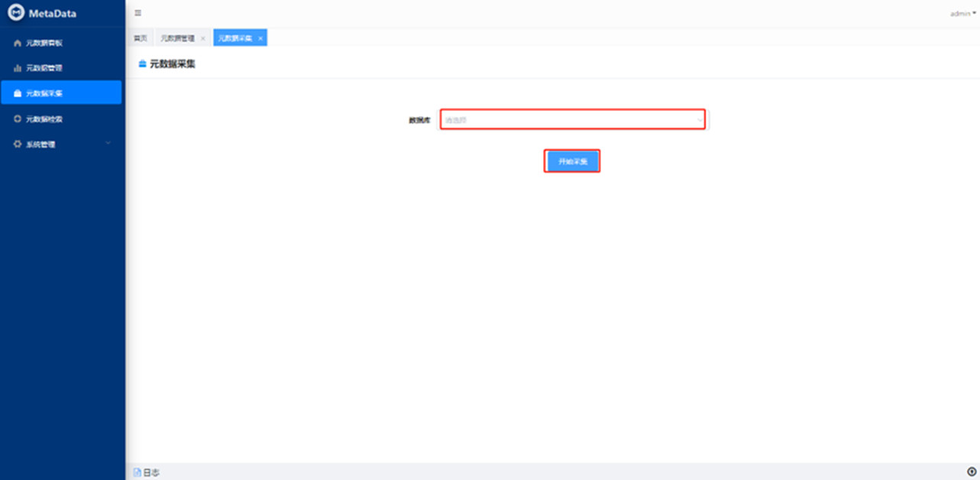Open the admin user dropdown
Image resolution: width=980 pixels, height=480 pixels.
[962, 13]
